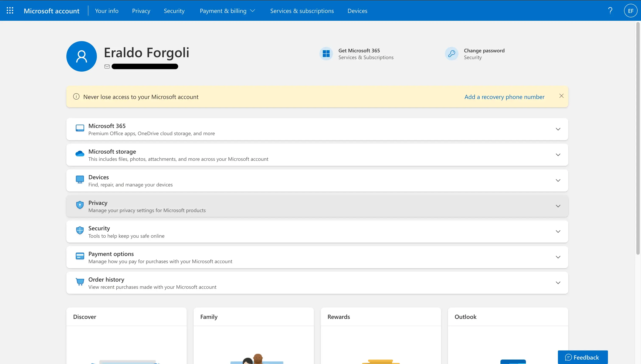641x364 pixels.
Task: Select the Privacy tab in top menu
Action: tap(141, 11)
